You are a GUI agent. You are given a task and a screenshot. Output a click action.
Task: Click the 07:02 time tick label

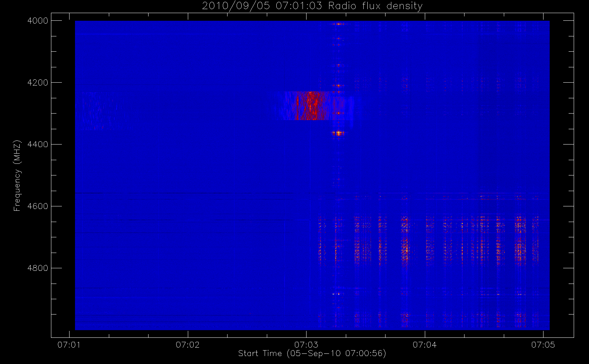(x=188, y=345)
